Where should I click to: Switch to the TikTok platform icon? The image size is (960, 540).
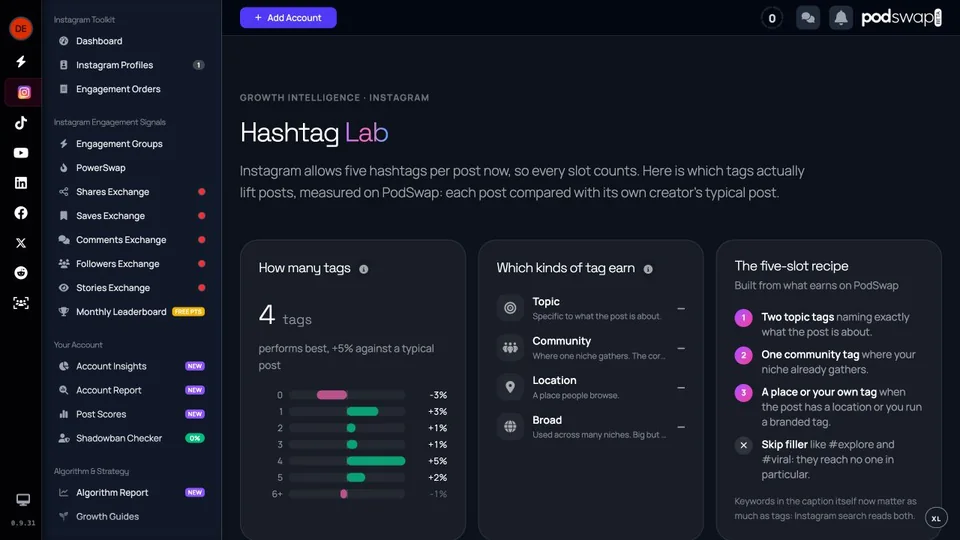pos(21,122)
